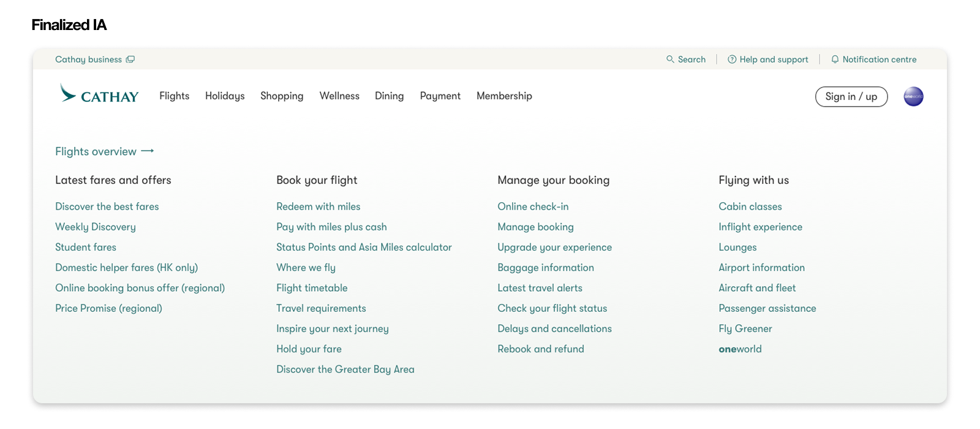Open Airport information link

[762, 268]
